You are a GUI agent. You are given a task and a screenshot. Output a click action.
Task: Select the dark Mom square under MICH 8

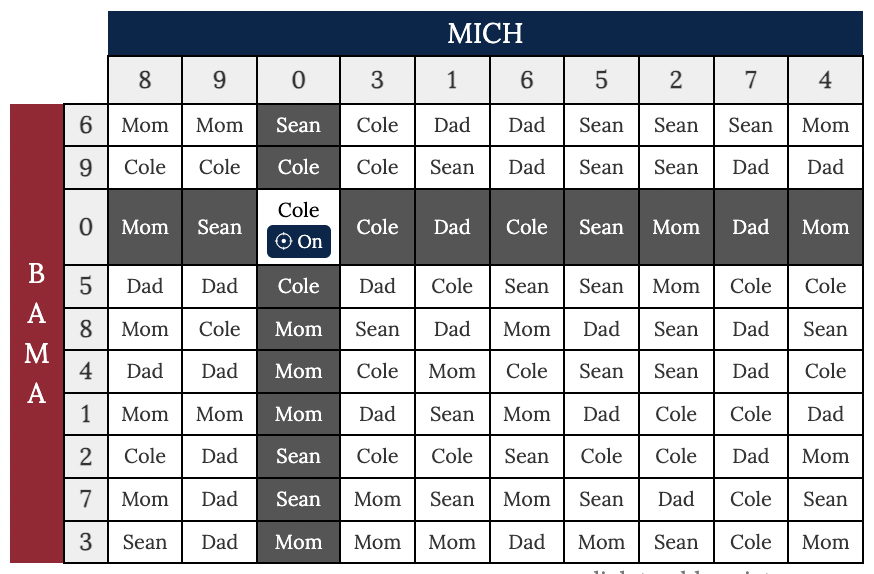(145, 227)
